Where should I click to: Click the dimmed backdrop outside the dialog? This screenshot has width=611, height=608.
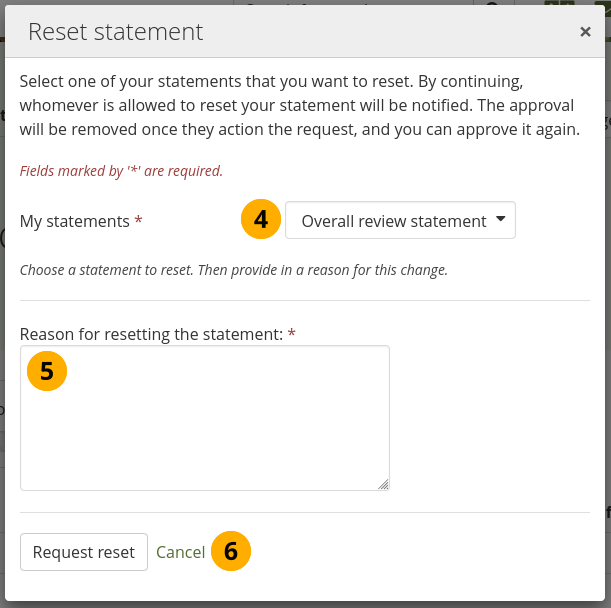(x=605, y=300)
